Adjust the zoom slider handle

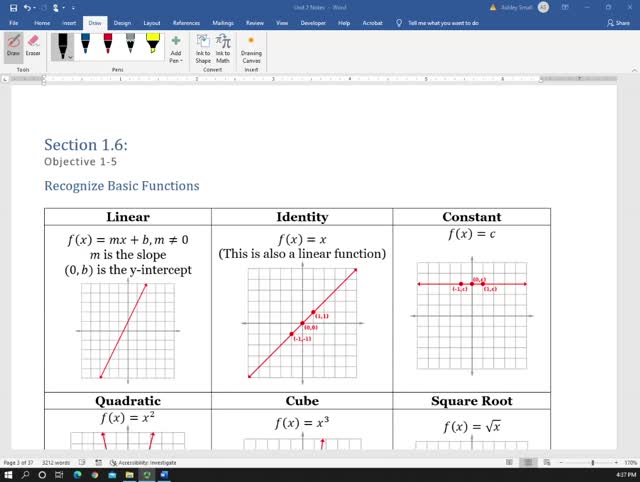tap(593, 462)
